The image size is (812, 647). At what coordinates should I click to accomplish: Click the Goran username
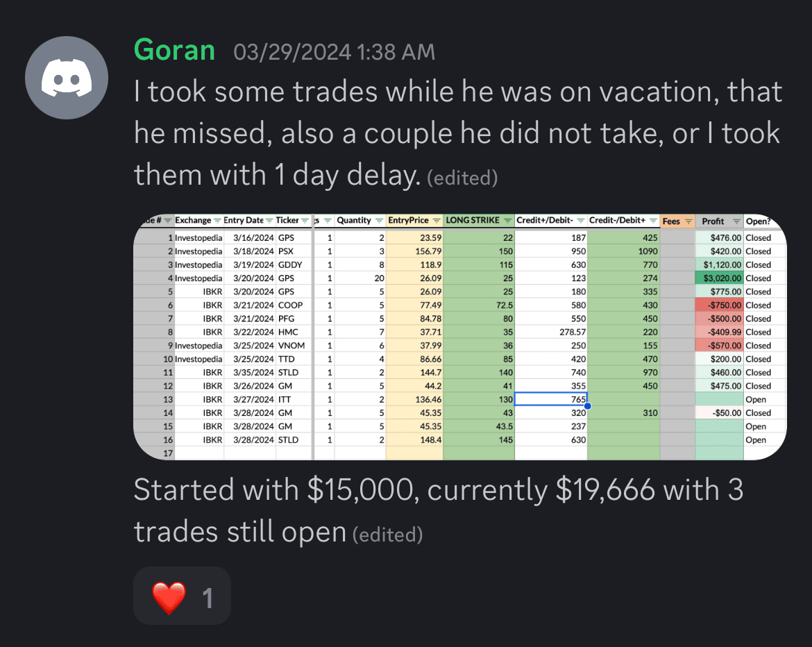coord(174,50)
